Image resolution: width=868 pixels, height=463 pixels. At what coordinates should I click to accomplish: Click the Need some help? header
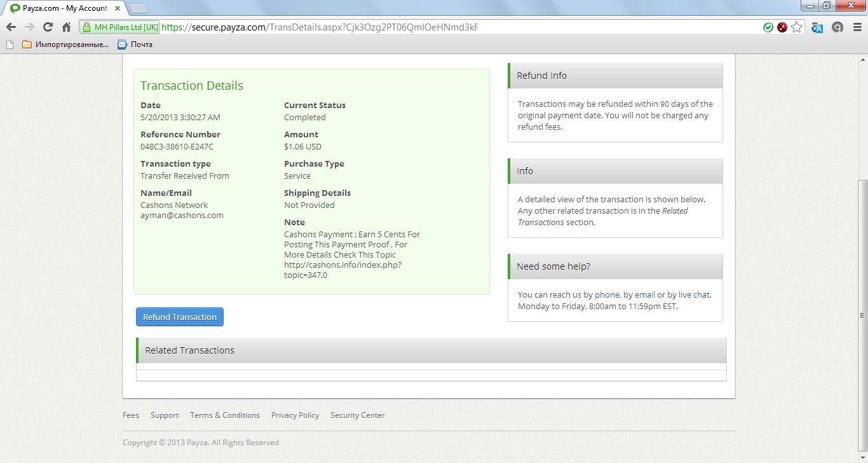click(x=615, y=266)
